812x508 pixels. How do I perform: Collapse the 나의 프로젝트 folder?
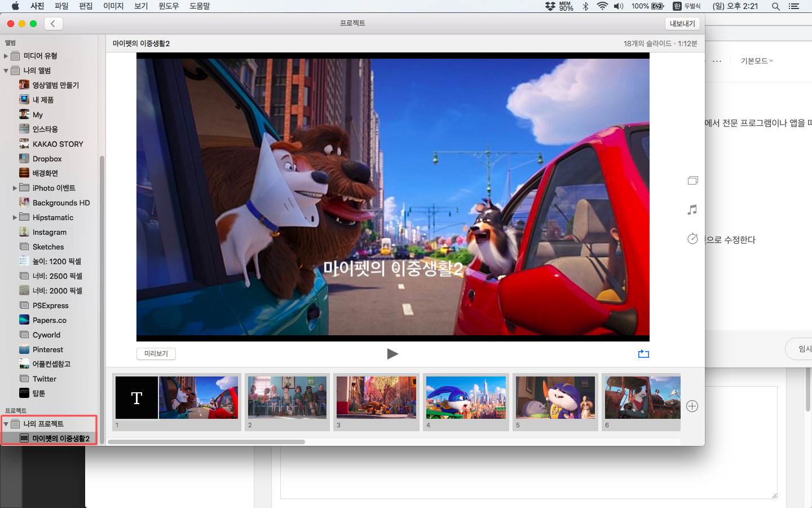[x=6, y=424]
